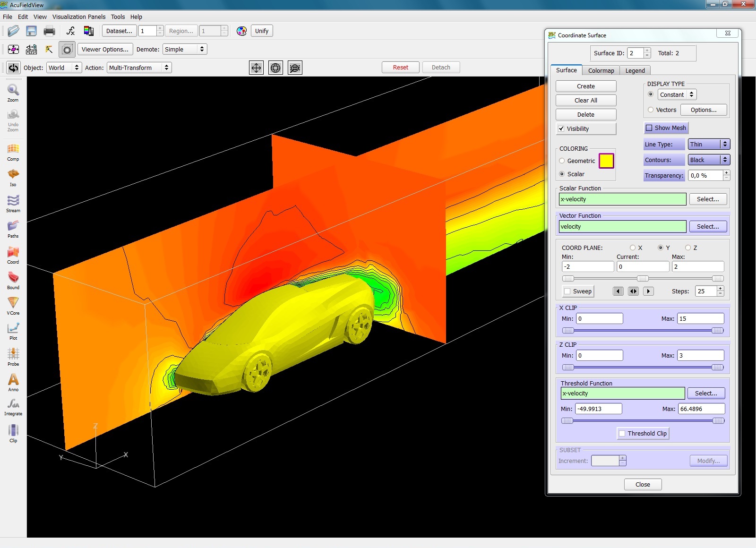Open the function formula fx icon
756x548 pixels.
[71, 31]
